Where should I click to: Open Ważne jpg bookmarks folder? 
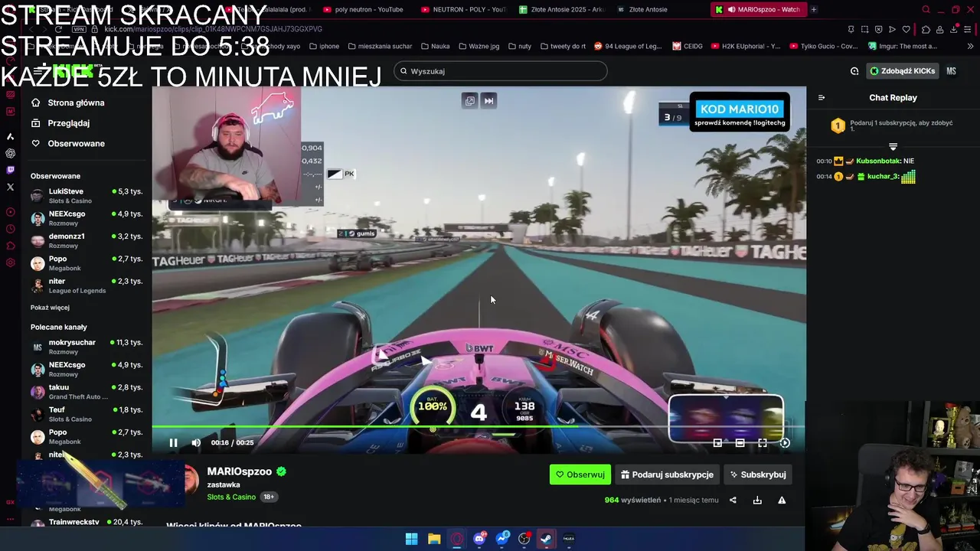point(479,46)
